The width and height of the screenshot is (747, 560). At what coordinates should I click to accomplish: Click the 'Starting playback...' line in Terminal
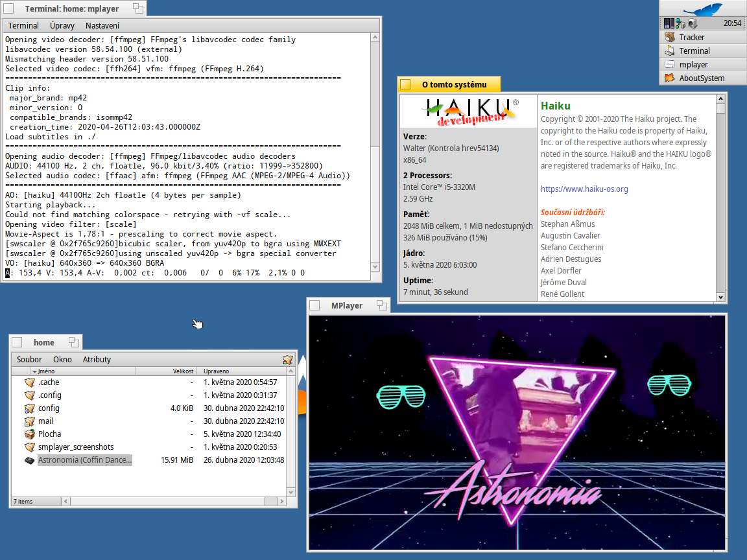[50, 205]
